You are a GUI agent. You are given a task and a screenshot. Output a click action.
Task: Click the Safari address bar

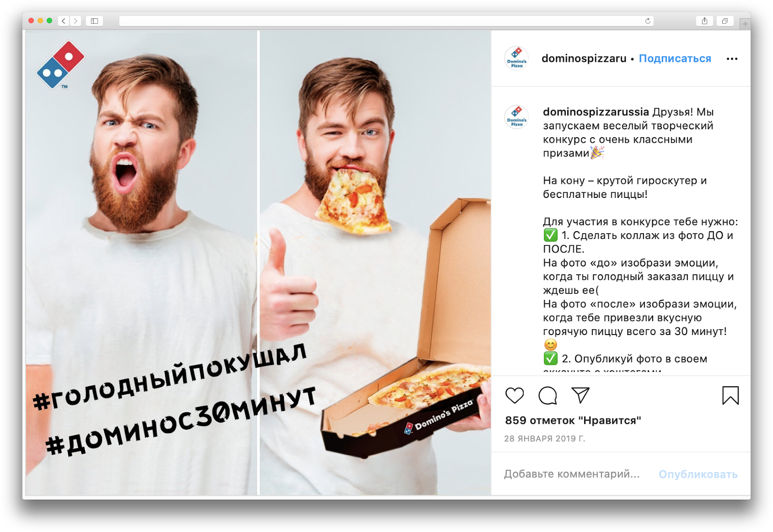coord(386,21)
